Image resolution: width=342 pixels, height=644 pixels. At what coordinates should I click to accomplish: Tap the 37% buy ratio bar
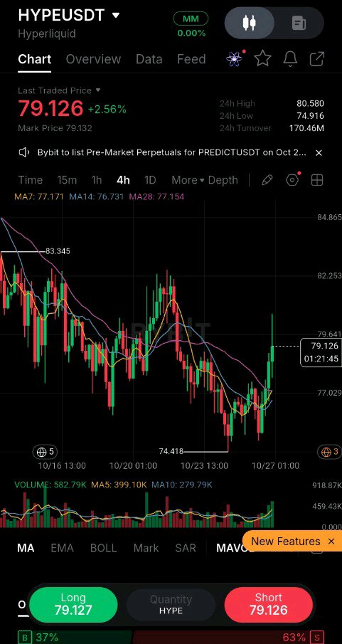coord(75,638)
